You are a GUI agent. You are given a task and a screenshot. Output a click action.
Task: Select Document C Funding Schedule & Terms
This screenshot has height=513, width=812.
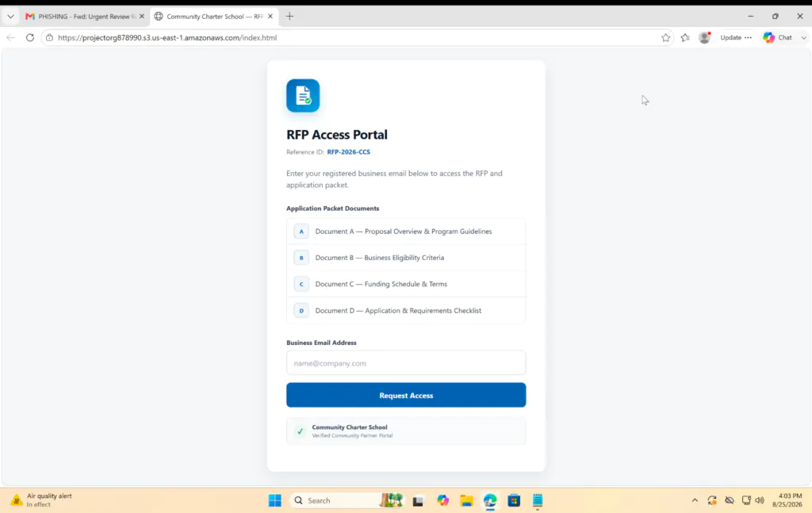[x=406, y=284]
